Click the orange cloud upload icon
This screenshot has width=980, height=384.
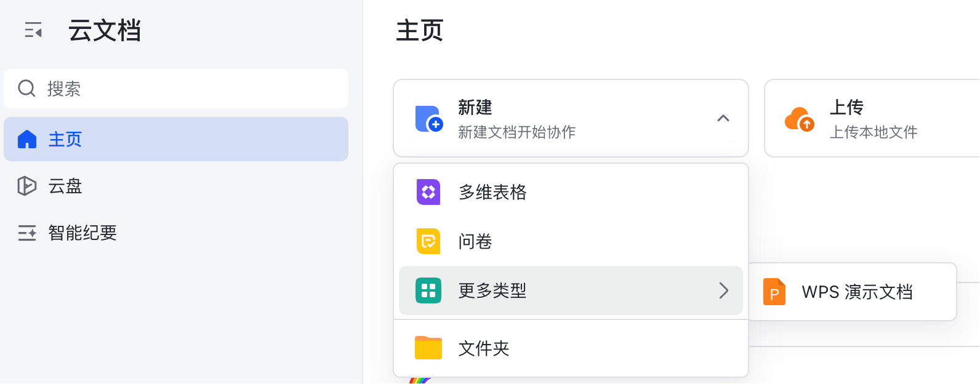[799, 119]
